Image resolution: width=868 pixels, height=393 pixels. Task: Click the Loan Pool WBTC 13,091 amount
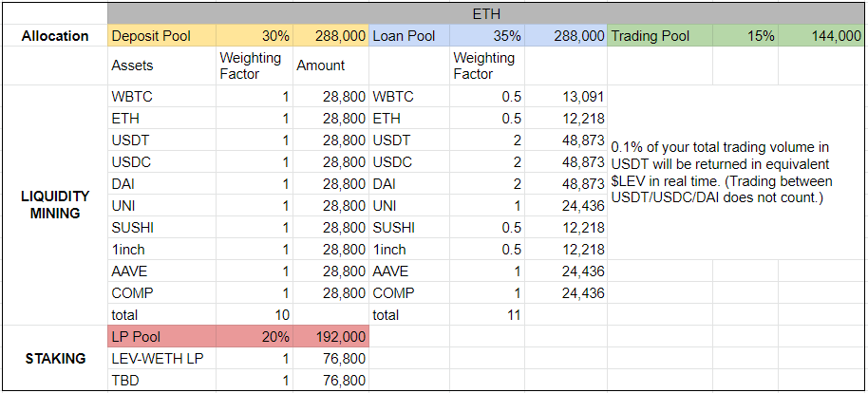click(566, 96)
